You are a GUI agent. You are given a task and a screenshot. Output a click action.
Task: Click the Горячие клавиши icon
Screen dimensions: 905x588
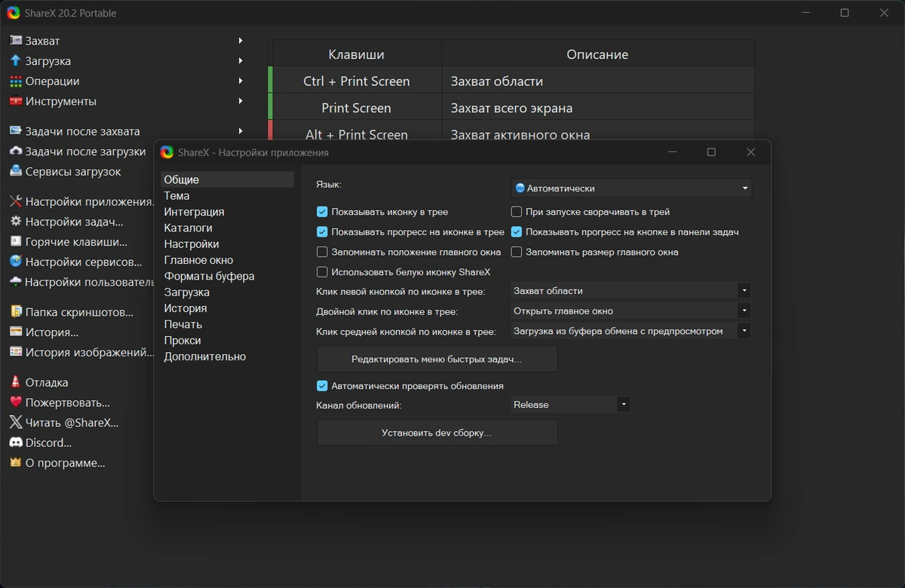click(15, 242)
